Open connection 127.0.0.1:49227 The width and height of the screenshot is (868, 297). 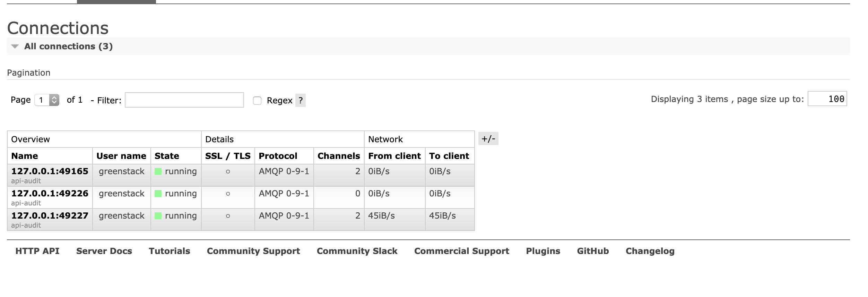(x=50, y=215)
